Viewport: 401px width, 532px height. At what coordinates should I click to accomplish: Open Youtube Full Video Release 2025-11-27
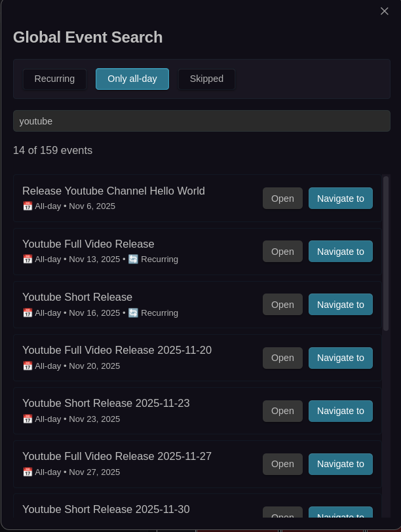[282, 464]
